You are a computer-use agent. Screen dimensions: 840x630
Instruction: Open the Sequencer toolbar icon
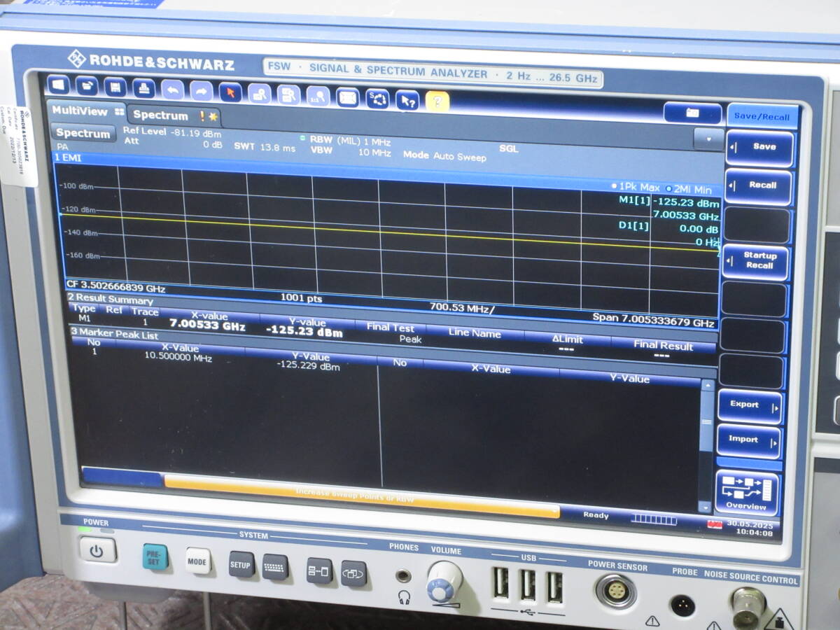(377, 99)
